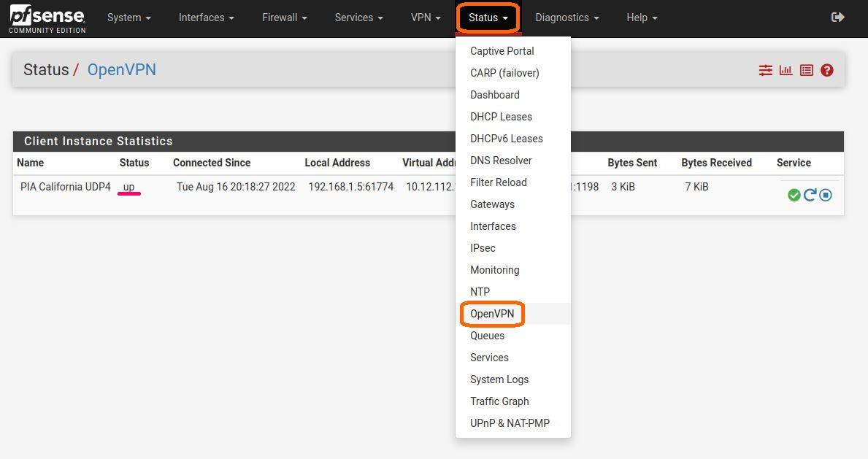Click the logout icon in the navbar

click(x=837, y=18)
